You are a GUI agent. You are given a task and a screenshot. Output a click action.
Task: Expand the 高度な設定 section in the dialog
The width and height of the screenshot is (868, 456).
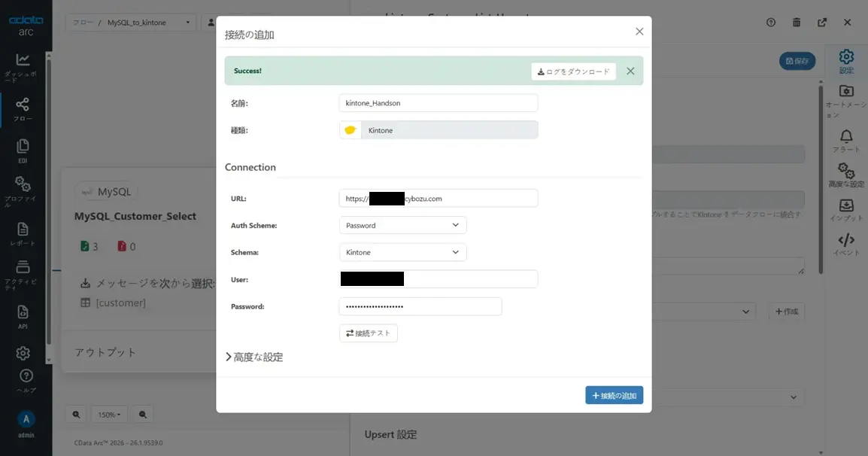[x=254, y=357]
